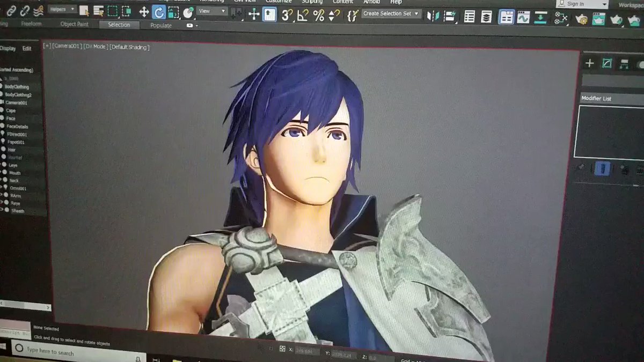
Task: Open the Helpers selection filter dropdown
Action: [x=62, y=10]
